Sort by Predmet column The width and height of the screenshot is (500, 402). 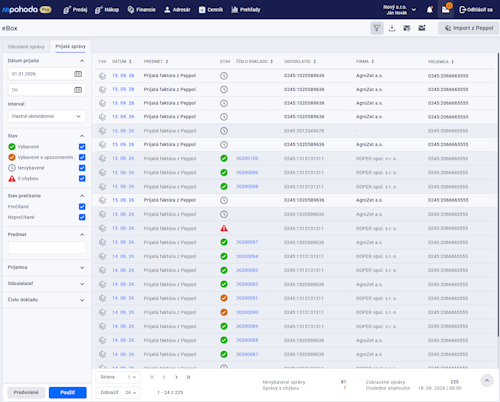(156, 62)
